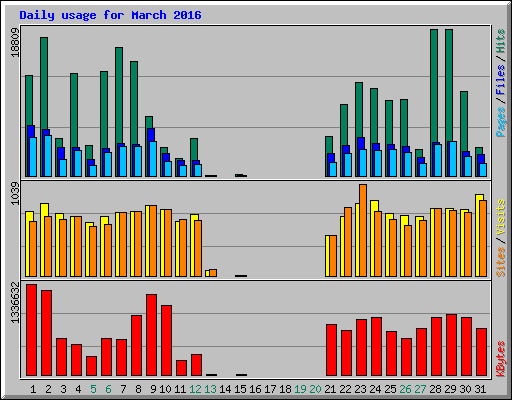Image resolution: width=512 pixels, height=400 pixels.
Task: Click the green weekend day label 5
Action: [93, 389]
